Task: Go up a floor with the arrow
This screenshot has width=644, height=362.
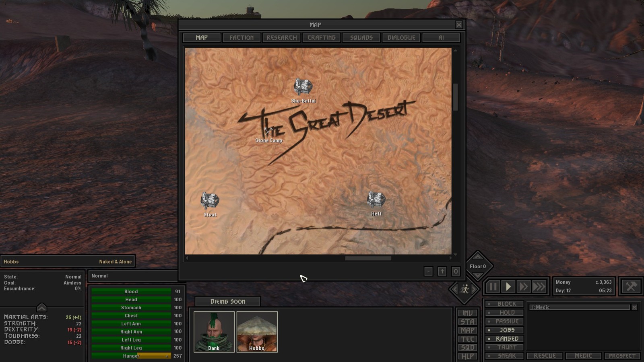Action: [x=478, y=256]
